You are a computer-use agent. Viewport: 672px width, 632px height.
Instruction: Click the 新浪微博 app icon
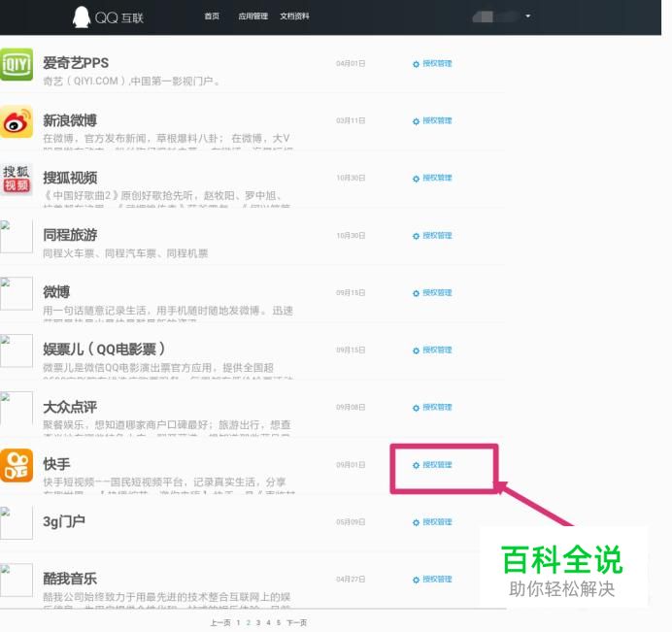click(17, 121)
